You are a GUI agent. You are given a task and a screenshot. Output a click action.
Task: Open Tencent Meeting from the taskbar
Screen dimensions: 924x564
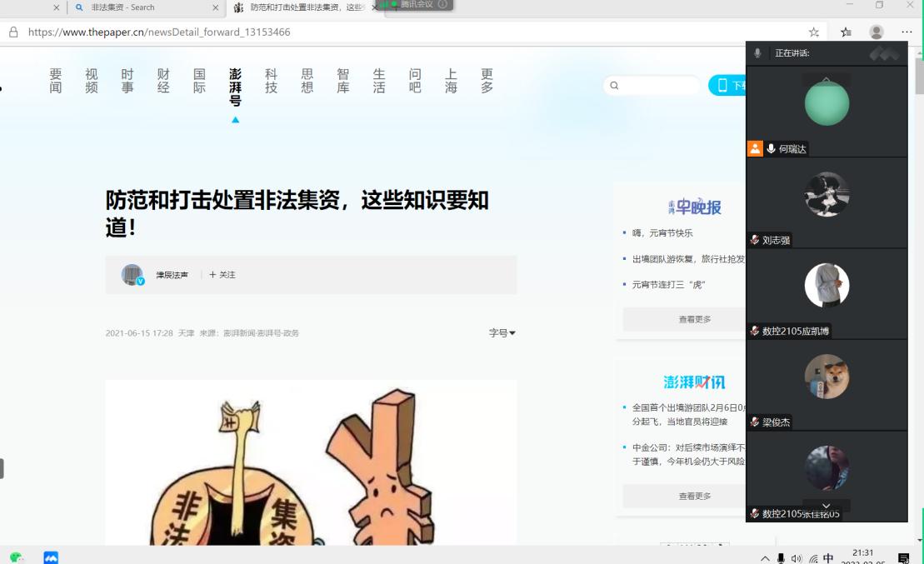pyautogui.click(x=52, y=557)
